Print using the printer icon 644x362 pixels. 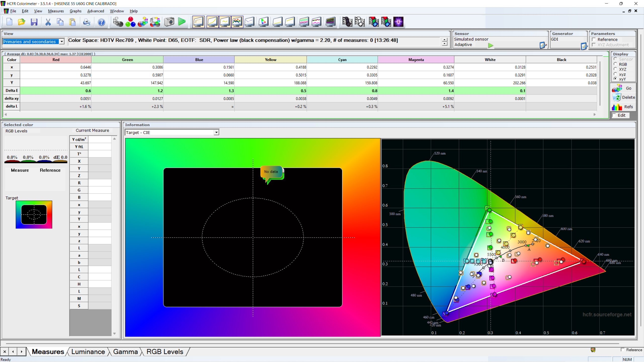87,22
